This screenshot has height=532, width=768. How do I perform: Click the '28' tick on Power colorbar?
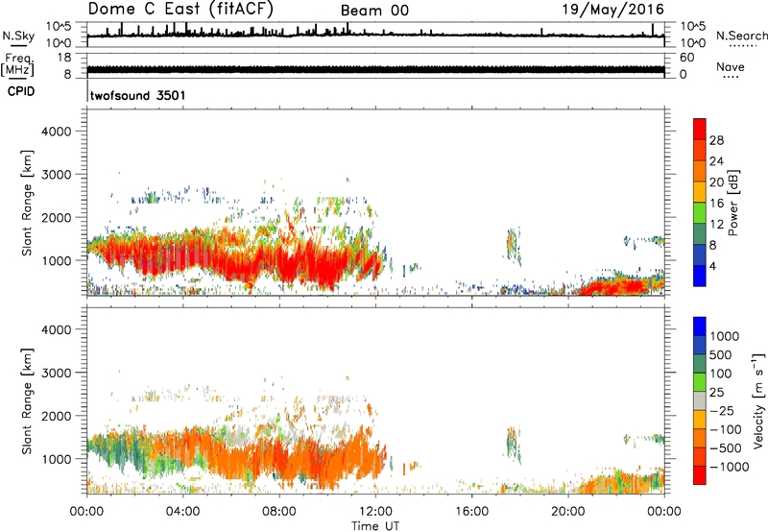716,140
